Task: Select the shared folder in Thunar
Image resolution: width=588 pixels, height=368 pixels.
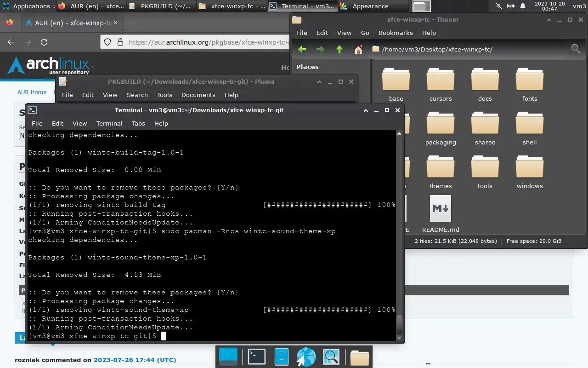Action: (485, 129)
